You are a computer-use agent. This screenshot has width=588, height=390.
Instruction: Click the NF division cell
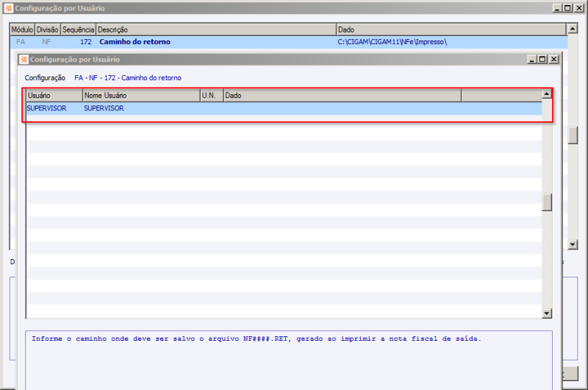coord(46,42)
